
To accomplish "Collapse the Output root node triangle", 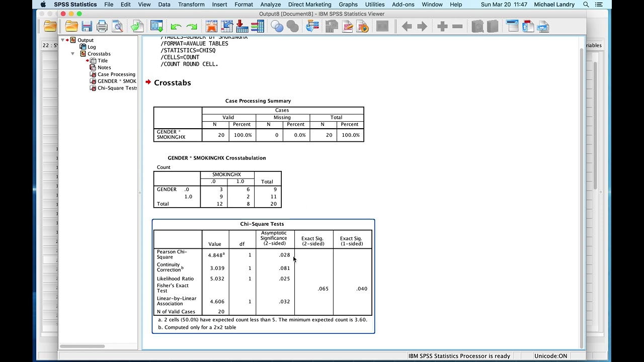I will click(x=63, y=40).
